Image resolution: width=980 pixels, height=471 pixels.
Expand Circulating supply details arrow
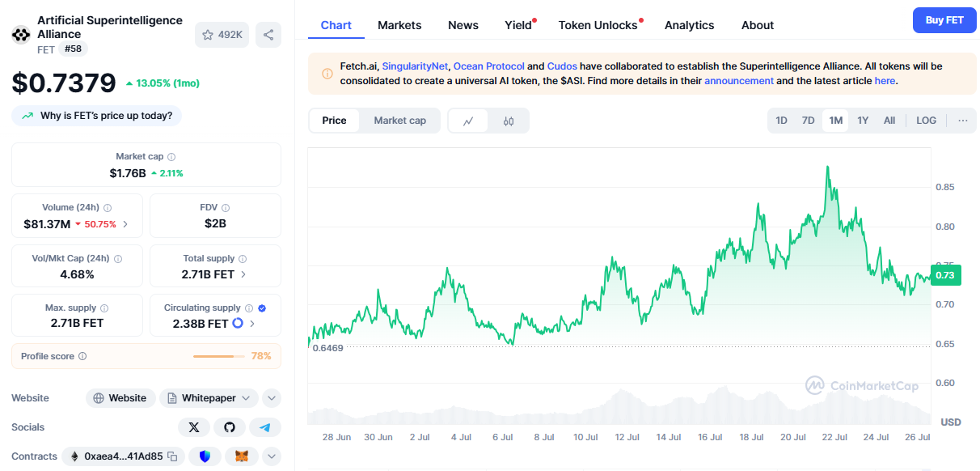pos(252,324)
